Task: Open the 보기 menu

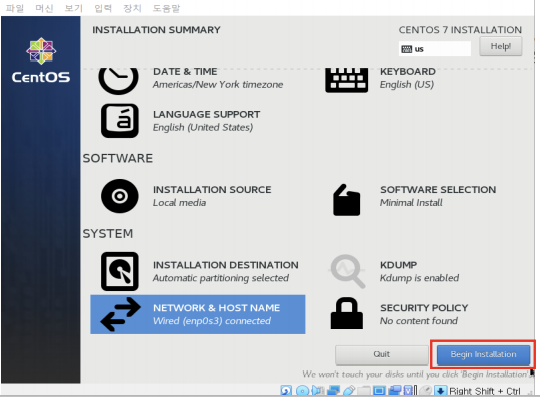Action: (74, 8)
